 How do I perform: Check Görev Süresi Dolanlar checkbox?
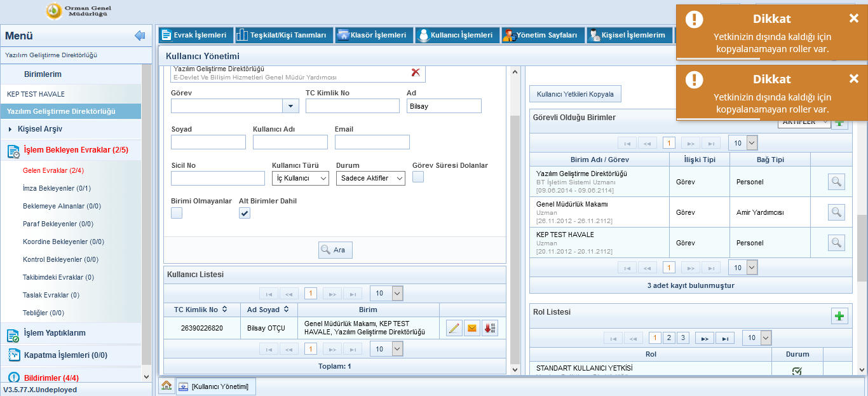click(418, 177)
